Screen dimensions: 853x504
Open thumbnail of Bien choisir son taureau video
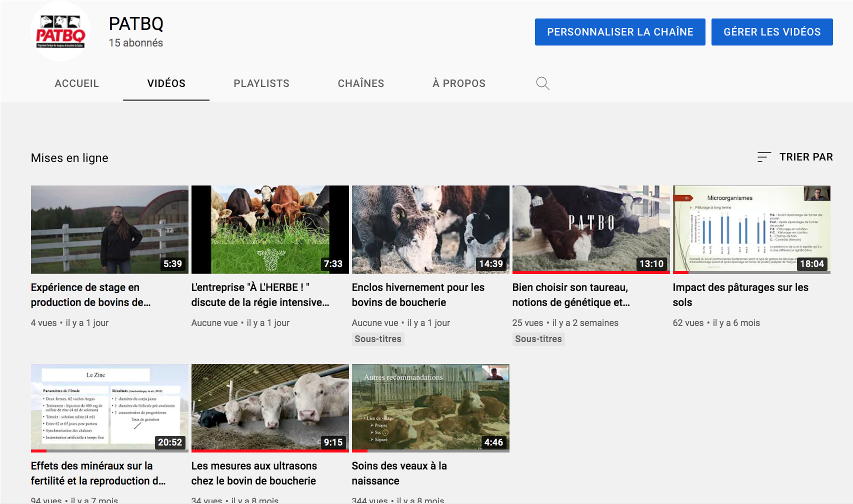coord(591,229)
